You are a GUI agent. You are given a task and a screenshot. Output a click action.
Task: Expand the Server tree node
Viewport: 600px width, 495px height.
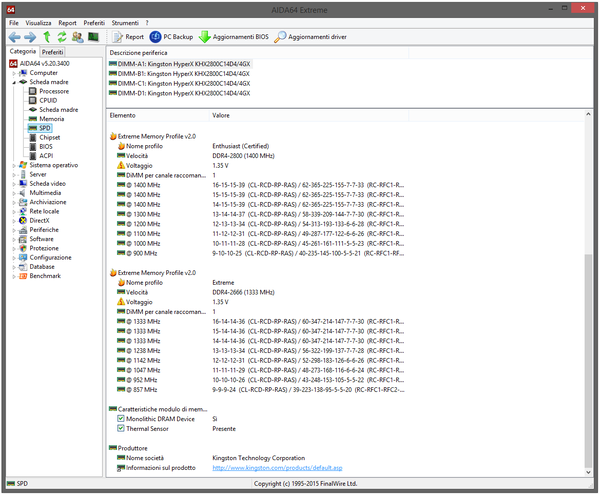(14, 174)
